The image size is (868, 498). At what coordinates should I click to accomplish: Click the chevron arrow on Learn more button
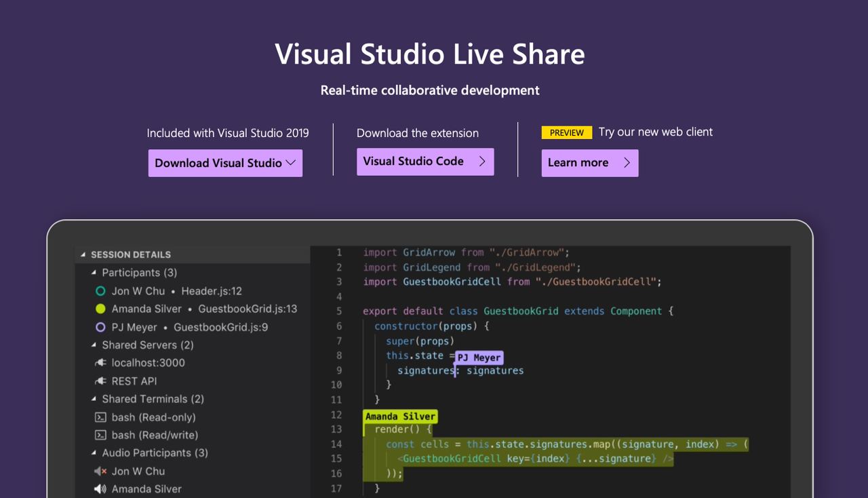pos(627,163)
